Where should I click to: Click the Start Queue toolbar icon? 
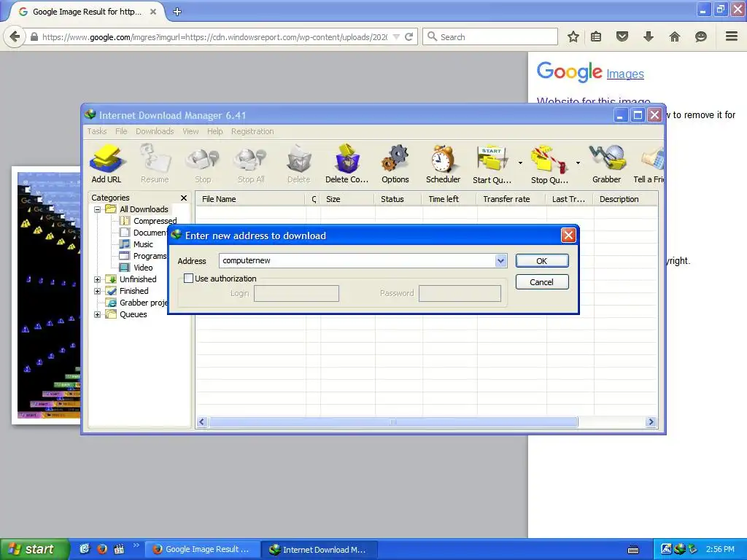pyautogui.click(x=492, y=164)
